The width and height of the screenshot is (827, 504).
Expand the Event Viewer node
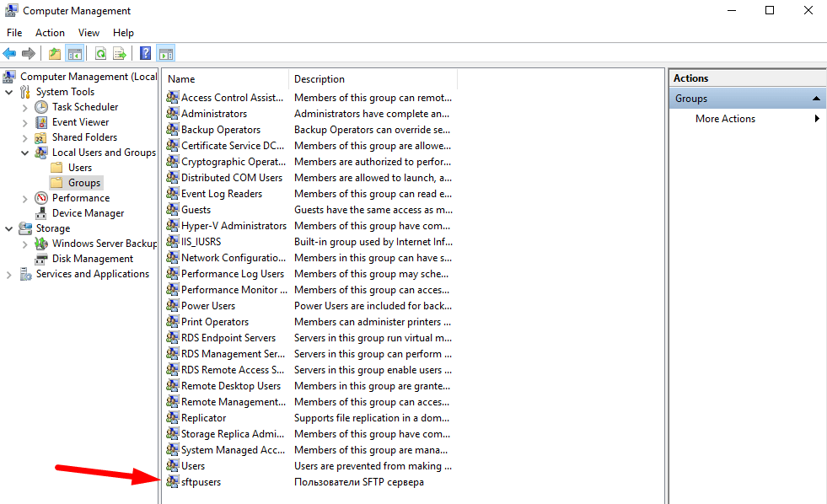(24, 123)
